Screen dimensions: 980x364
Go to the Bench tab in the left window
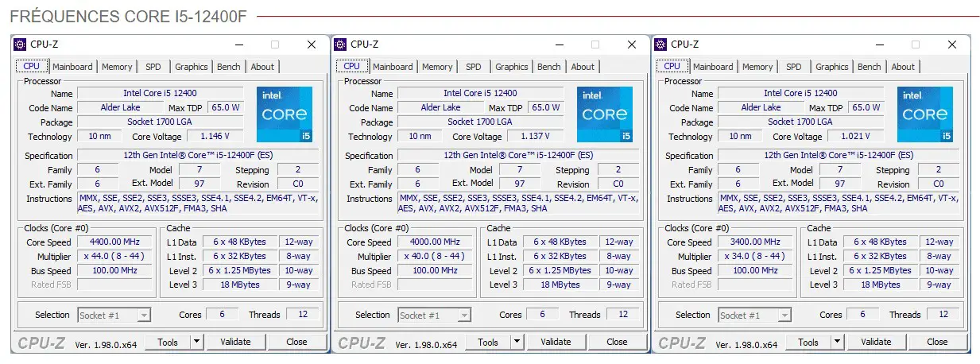pyautogui.click(x=229, y=67)
